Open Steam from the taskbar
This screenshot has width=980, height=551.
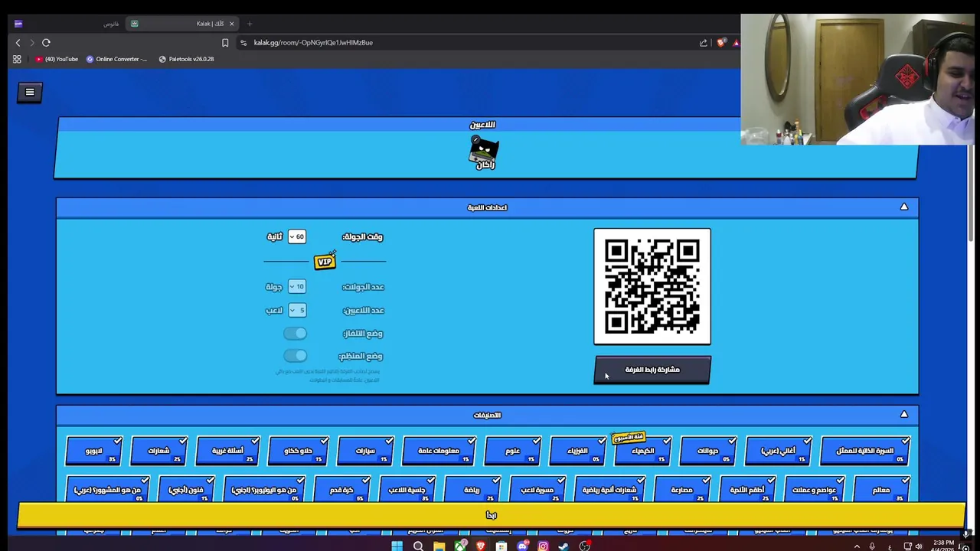click(x=563, y=546)
